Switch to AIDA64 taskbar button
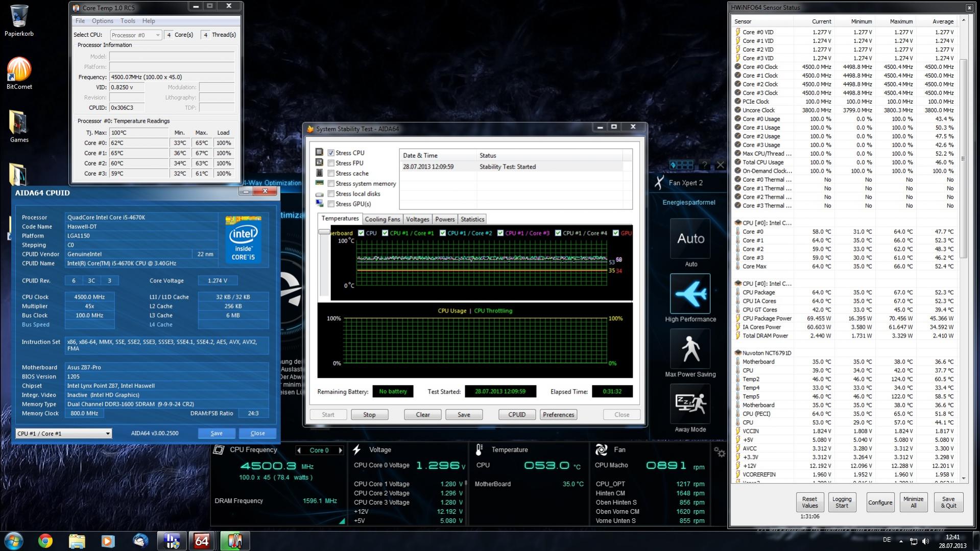Viewport: 980px width, 551px height. (x=202, y=540)
